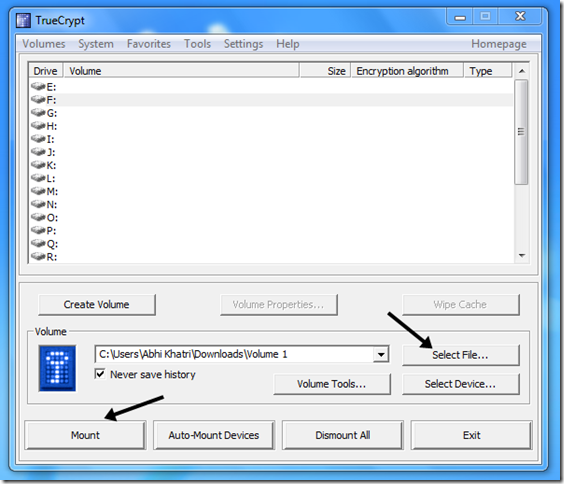Click the Volume Properties button
This screenshot has width=564, height=484.
click(x=279, y=305)
